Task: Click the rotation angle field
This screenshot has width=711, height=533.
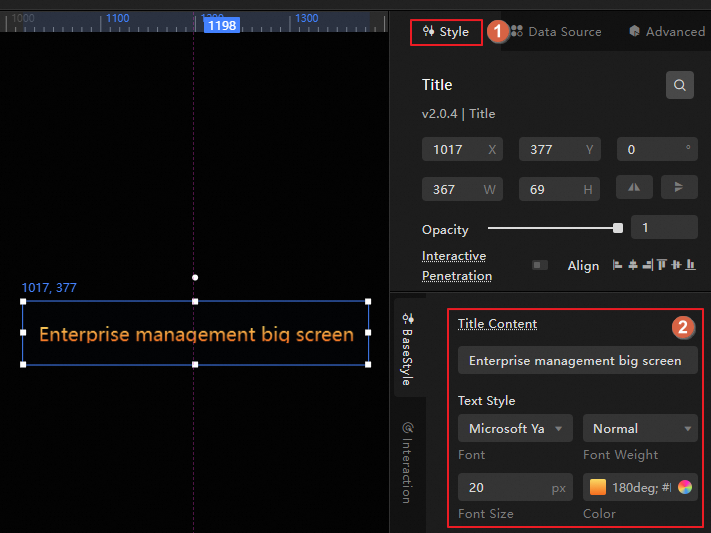Action: pyautogui.click(x=657, y=149)
